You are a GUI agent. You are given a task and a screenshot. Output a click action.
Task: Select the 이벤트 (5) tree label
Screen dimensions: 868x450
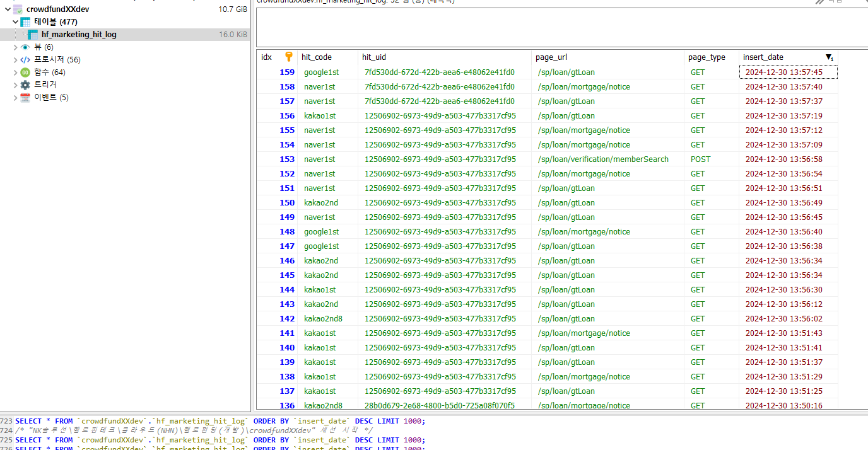pos(51,98)
